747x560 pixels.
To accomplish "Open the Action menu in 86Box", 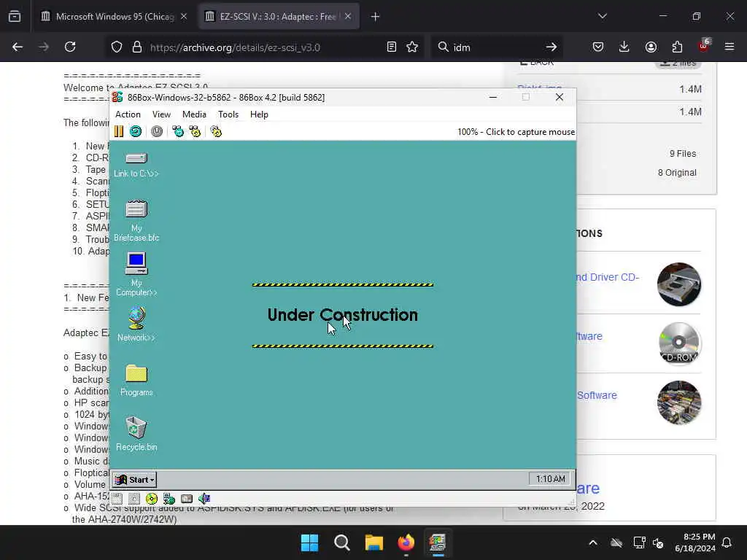I will click(128, 114).
